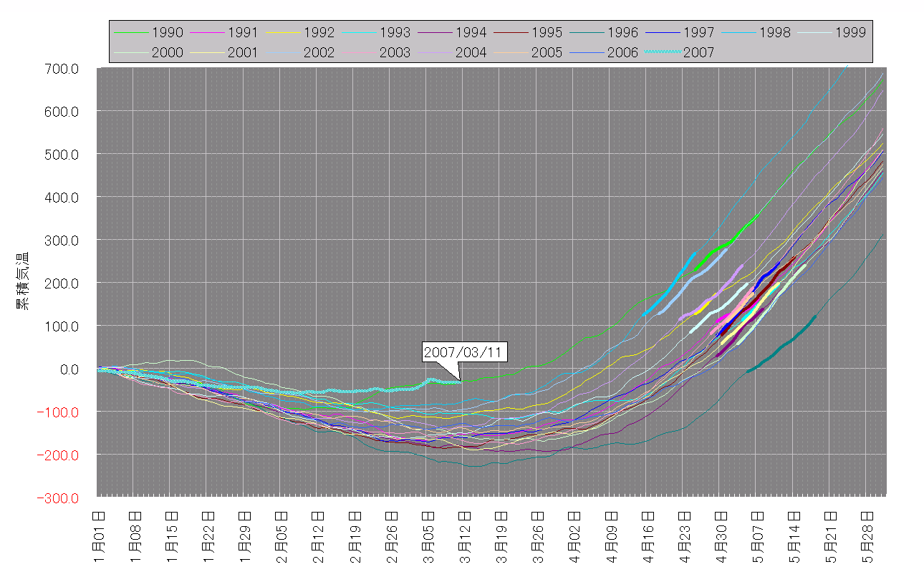This screenshot has width=924, height=587.
Task: Select the 2000 legend entry
Action: click(x=167, y=52)
